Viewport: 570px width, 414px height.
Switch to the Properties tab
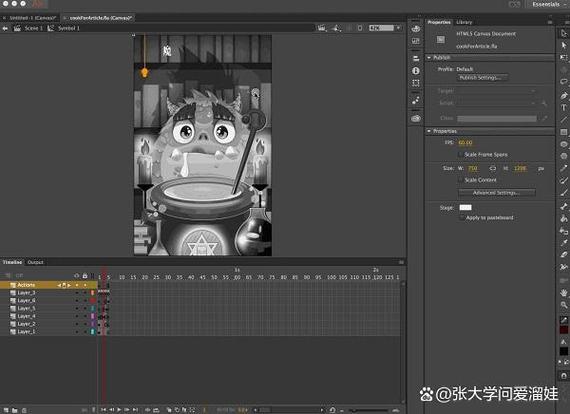[x=439, y=22]
